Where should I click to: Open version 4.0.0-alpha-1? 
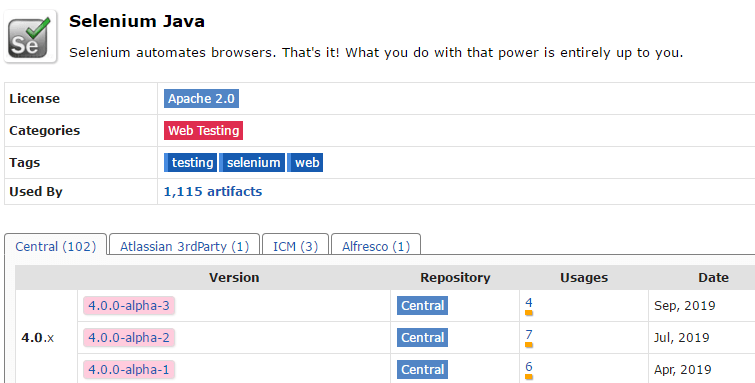coord(129,370)
